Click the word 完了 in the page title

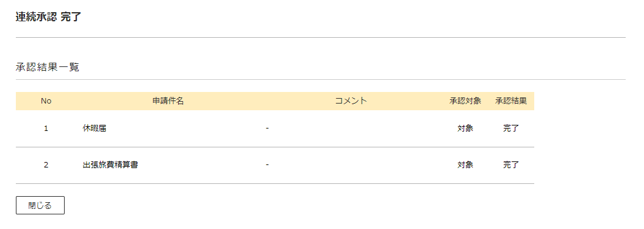(x=71, y=17)
